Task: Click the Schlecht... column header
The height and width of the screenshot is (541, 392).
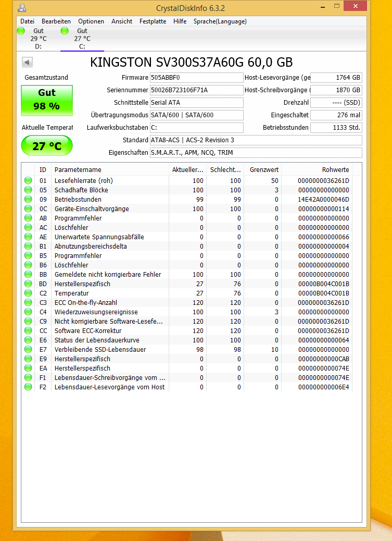Action: [225, 170]
